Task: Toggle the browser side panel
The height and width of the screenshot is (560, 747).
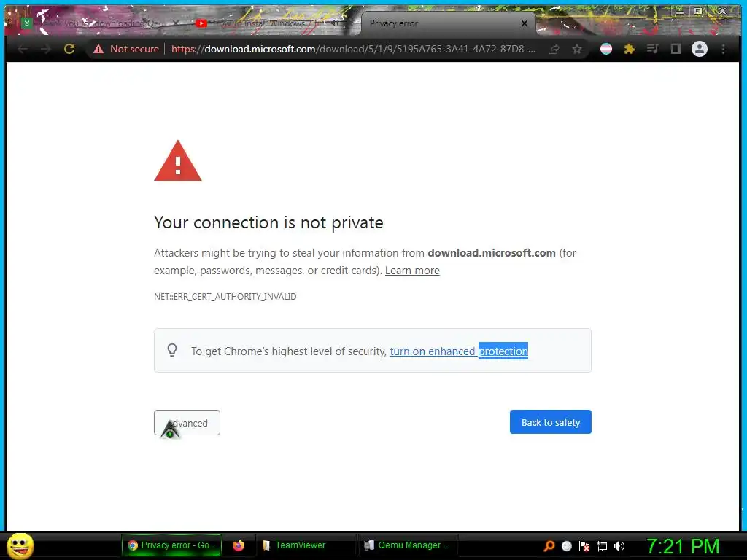Action: click(x=676, y=49)
